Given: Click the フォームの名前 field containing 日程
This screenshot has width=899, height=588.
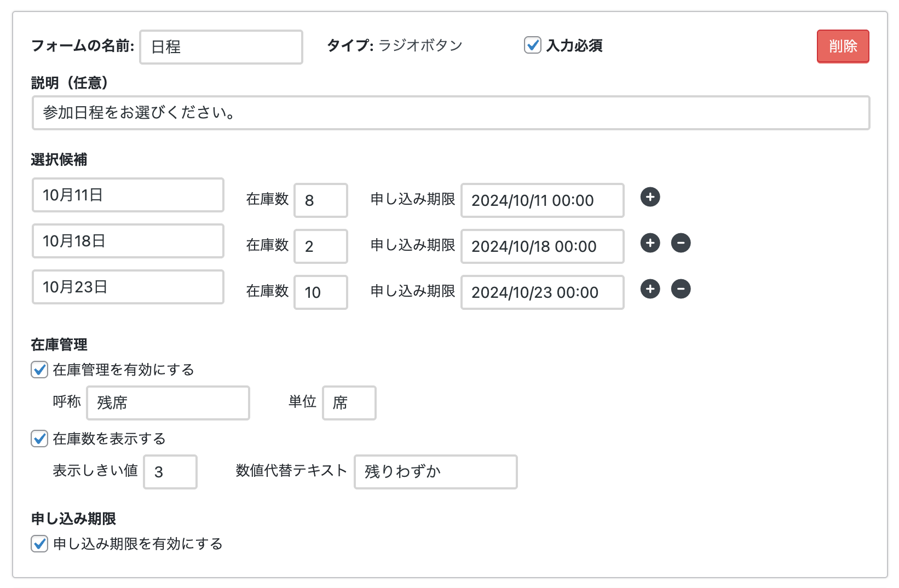Looking at the screenshot, I should coord(221,47).
